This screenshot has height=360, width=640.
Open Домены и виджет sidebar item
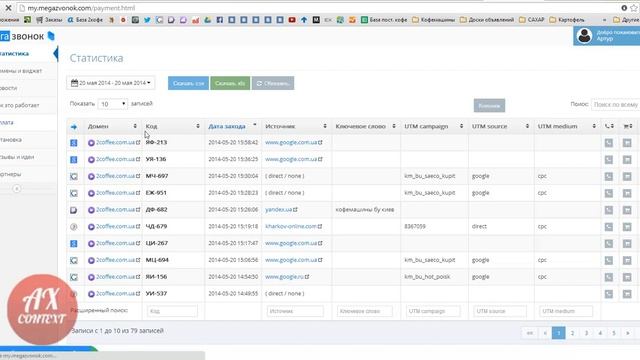[x=27, y=71]
